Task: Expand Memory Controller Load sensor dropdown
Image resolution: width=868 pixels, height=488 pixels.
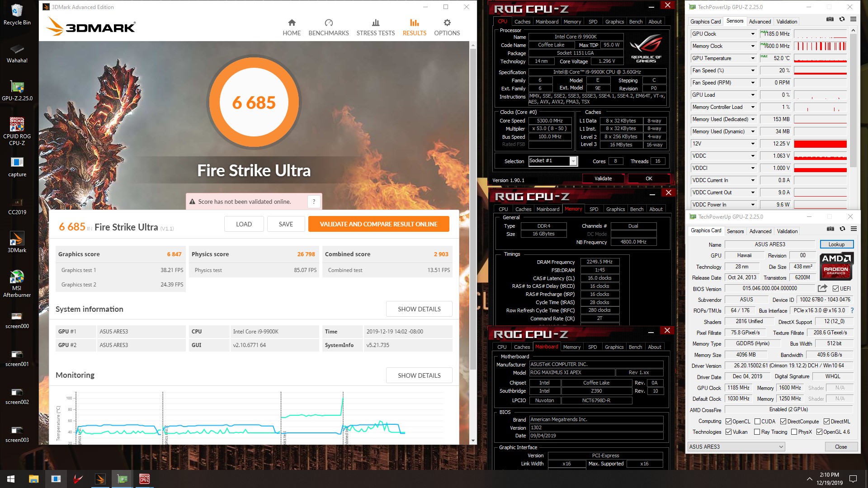Action: pyautogui.click(x=753, y=107)
